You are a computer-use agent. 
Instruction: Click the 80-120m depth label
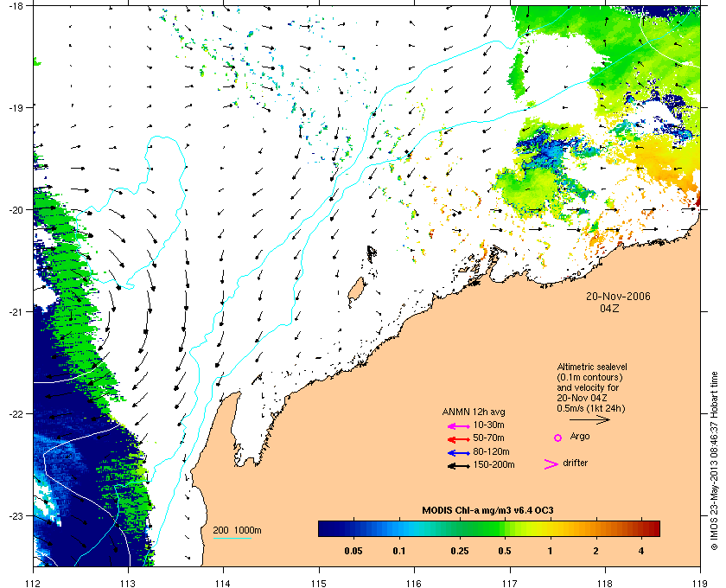click(491, 451)
